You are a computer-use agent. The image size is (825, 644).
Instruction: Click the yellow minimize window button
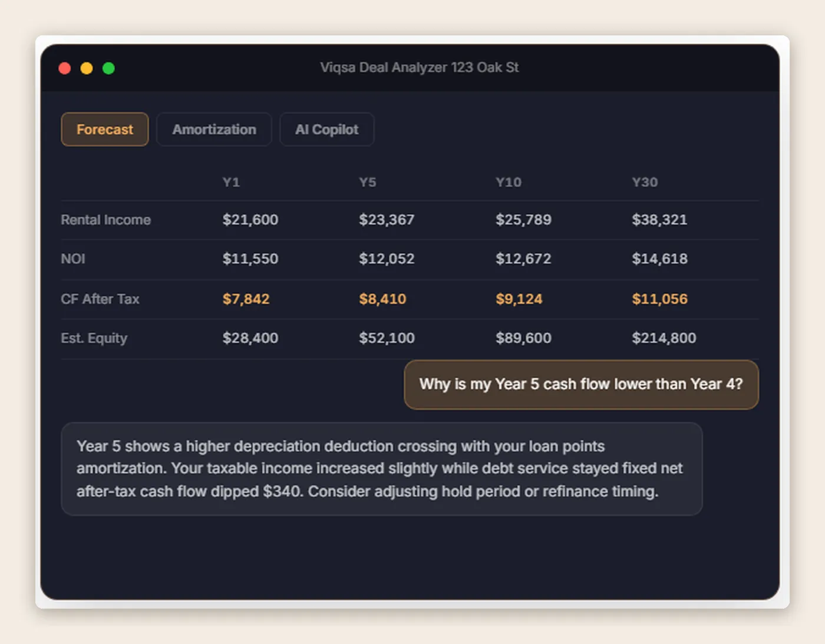pos(87,68)
